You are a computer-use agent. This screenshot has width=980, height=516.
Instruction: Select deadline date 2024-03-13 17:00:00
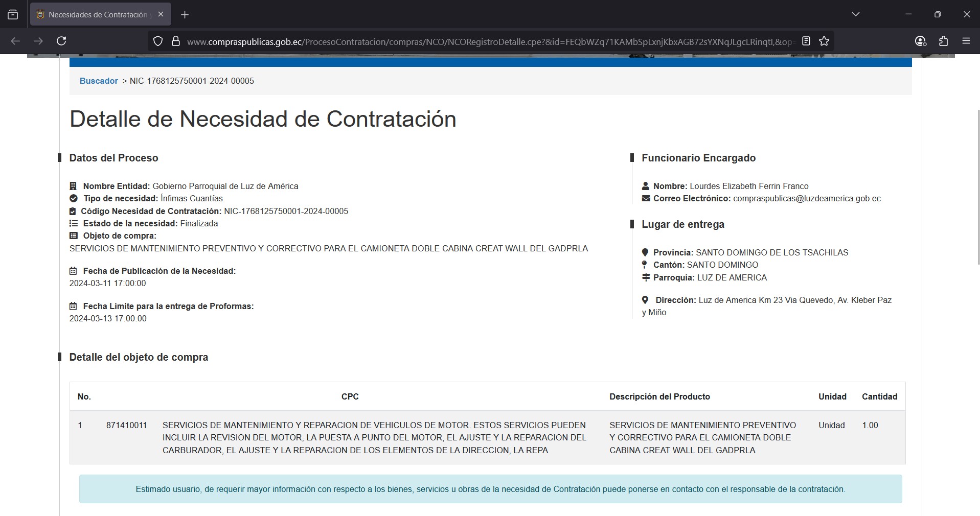click(108, 318)
